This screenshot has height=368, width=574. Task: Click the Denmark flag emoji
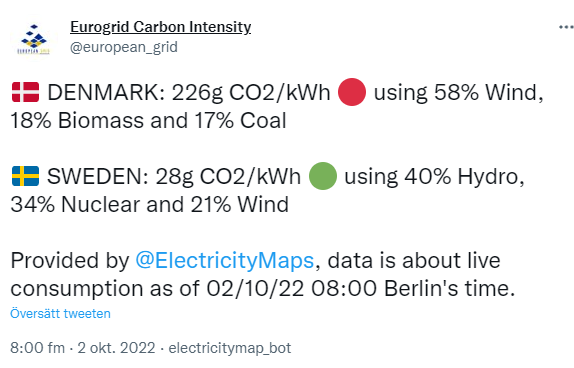pyautogui.click(x=25, y=92)
